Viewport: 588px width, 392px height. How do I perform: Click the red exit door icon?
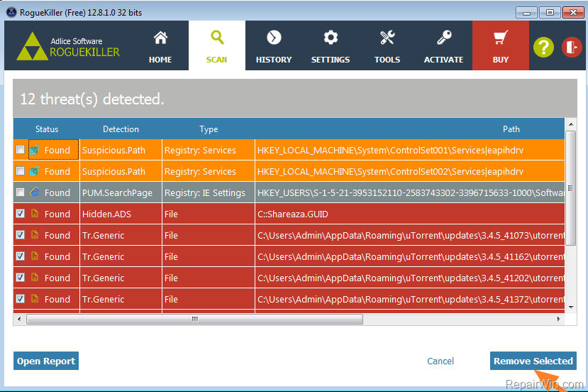[572, 48]
